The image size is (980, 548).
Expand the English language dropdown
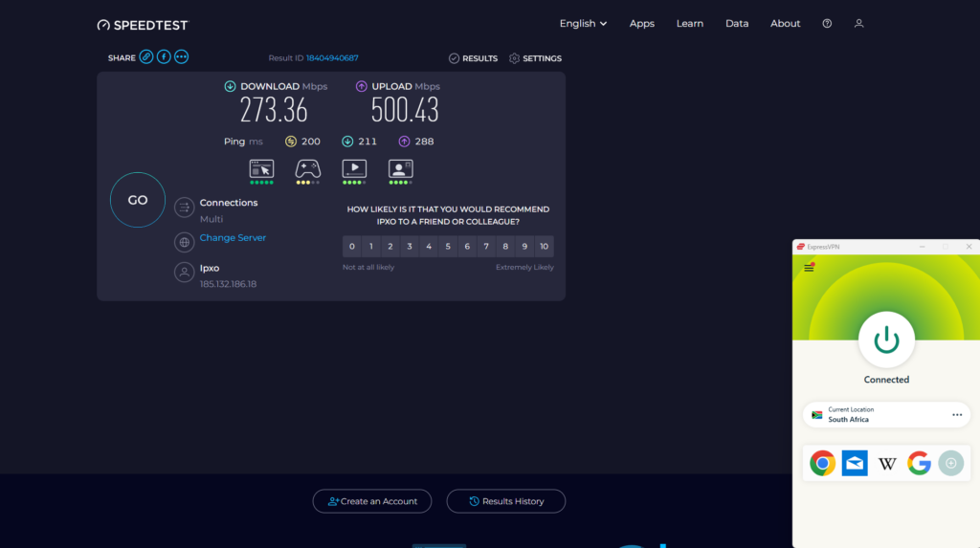pyautogui.click(x=583, y=24)
